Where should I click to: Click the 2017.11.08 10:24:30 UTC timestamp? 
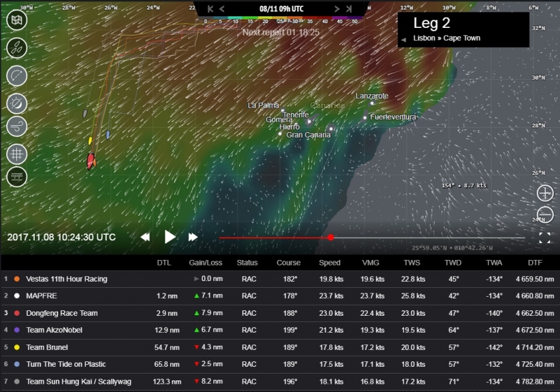point(61,238)
